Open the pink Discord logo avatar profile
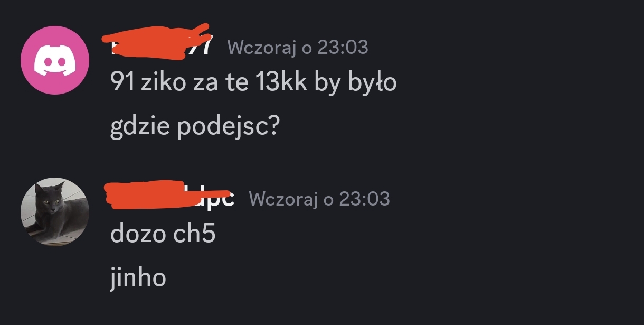 pos(55,60)
